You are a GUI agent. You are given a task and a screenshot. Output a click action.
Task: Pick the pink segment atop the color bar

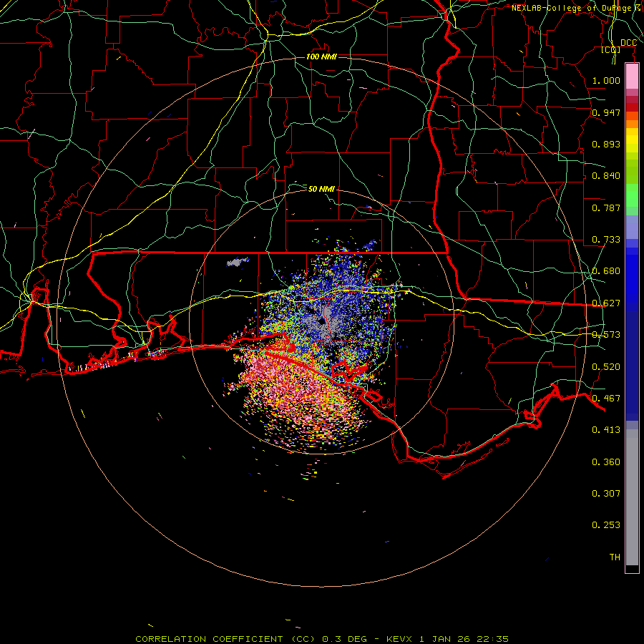tap(632, 77)
